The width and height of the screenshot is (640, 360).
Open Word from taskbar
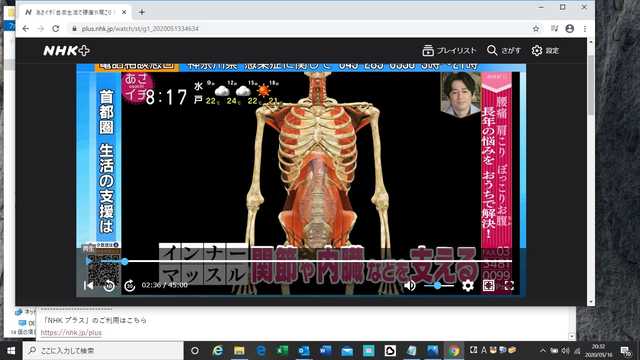[326, 351]
